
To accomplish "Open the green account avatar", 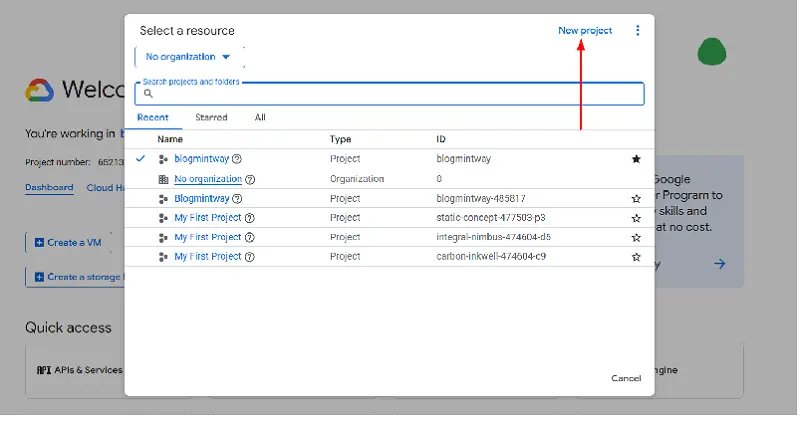I will coord(712,52).
